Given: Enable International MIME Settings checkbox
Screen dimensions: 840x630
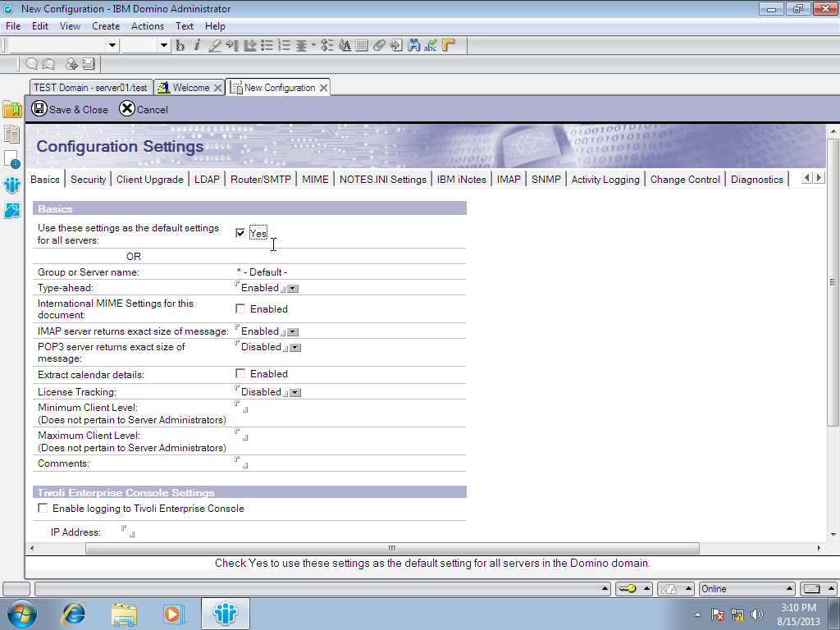Looking at the screenshot, I should click(240, 308).
